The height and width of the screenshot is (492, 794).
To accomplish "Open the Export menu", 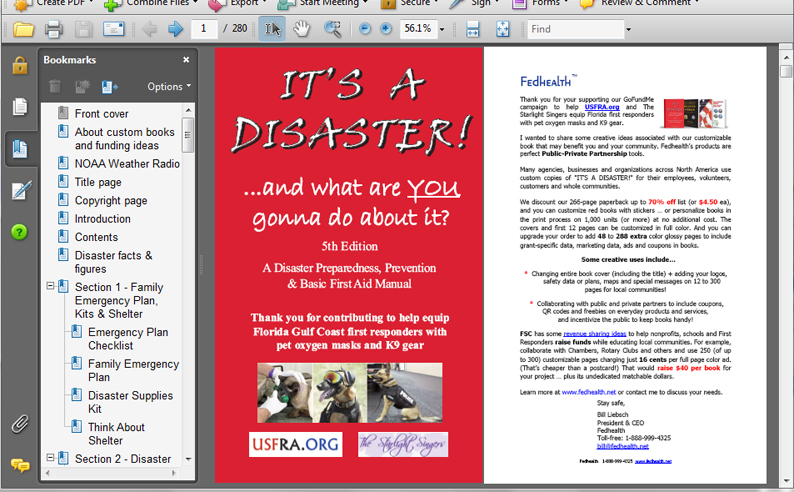I will pyautogui.click(x=237, y=3).
